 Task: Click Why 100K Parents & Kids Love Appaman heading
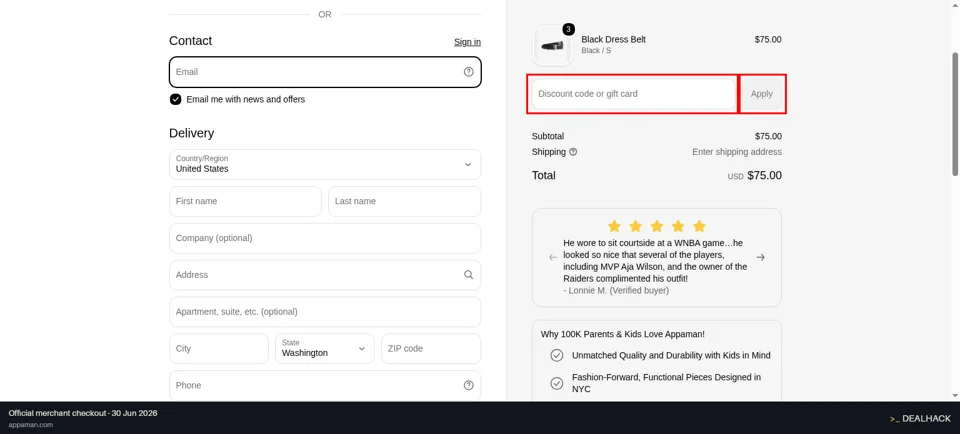[623, 334]
